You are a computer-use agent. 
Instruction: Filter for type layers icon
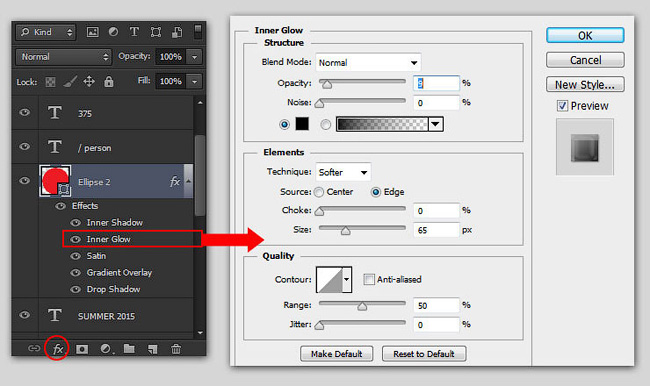point(134,32)
